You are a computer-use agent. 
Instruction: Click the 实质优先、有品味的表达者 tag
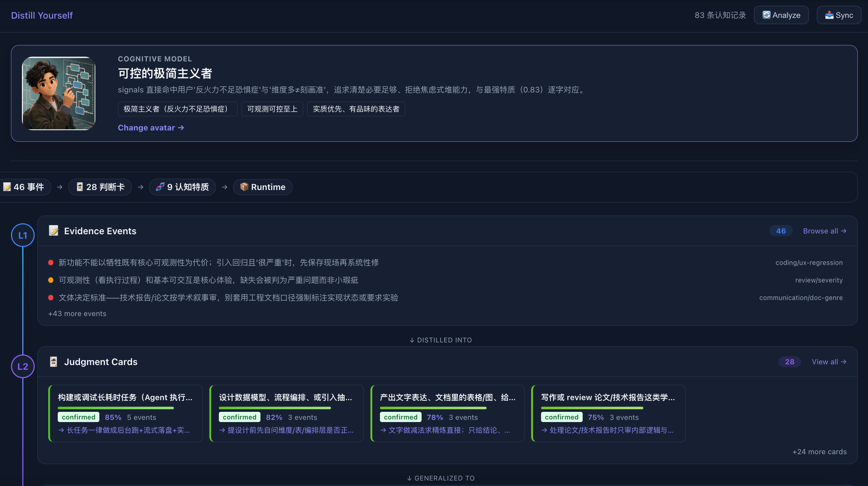point(356,109)
